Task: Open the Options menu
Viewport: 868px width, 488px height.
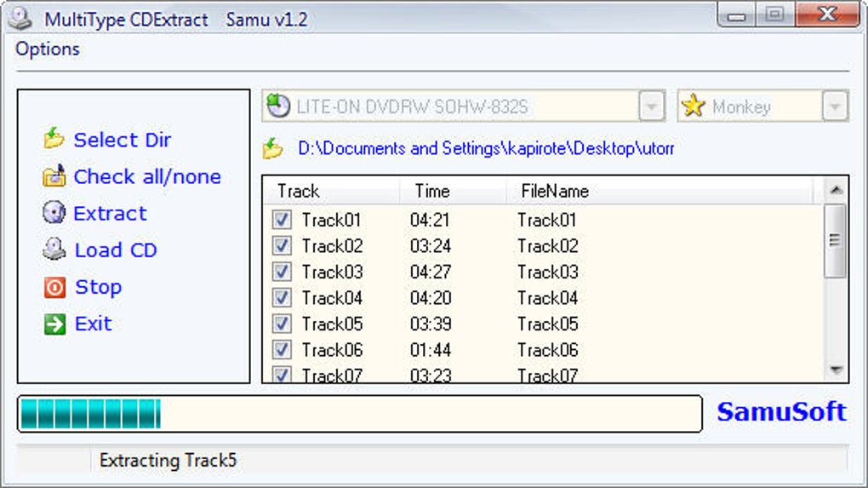Action: tap(48, 49)
